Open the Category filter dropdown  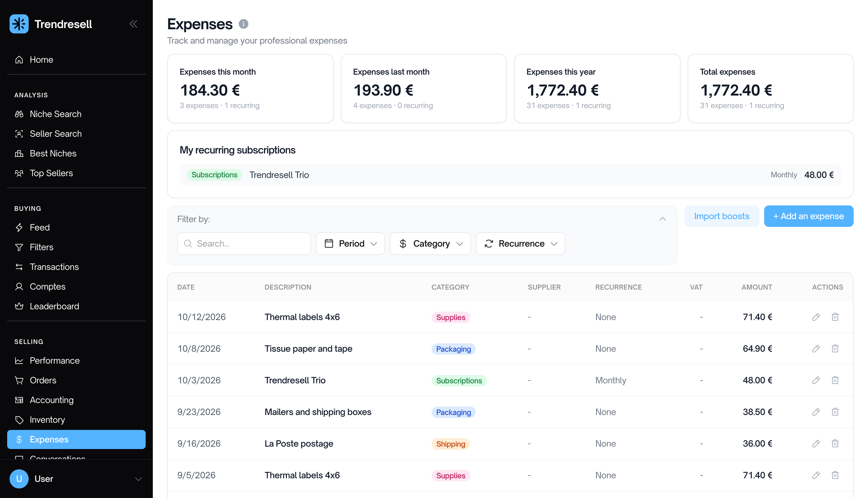(430, 244)
